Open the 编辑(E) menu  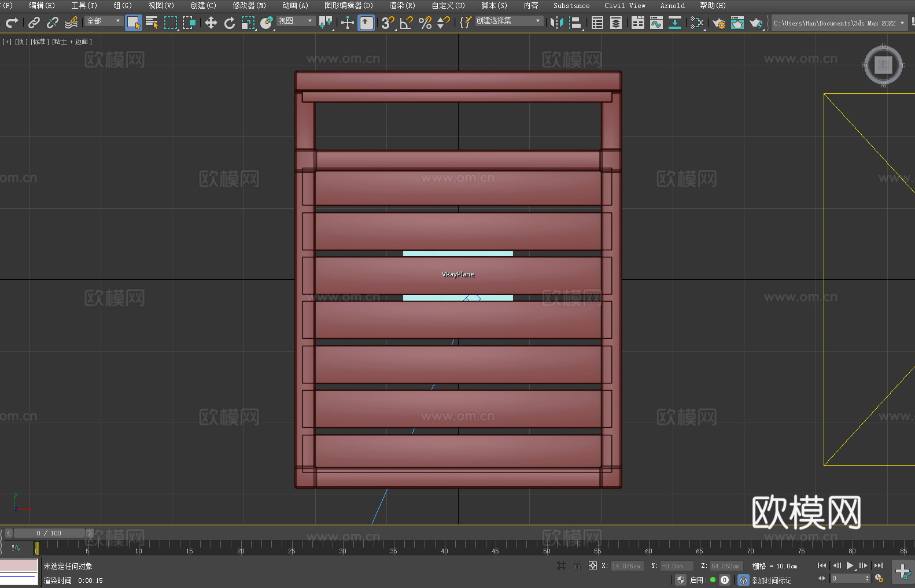point(42,5)
